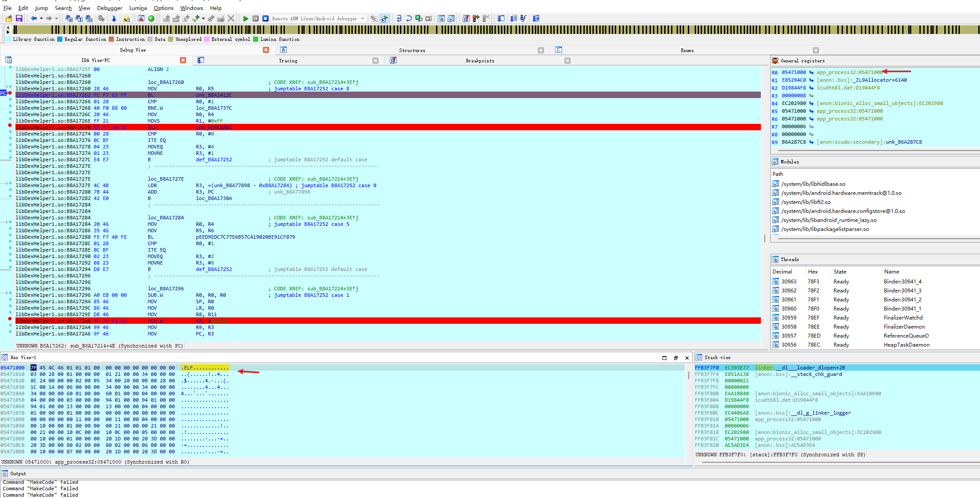Click the Regular function legend color swatch
980x498 pixels.
pyautogui.click(x=60, y=39)
